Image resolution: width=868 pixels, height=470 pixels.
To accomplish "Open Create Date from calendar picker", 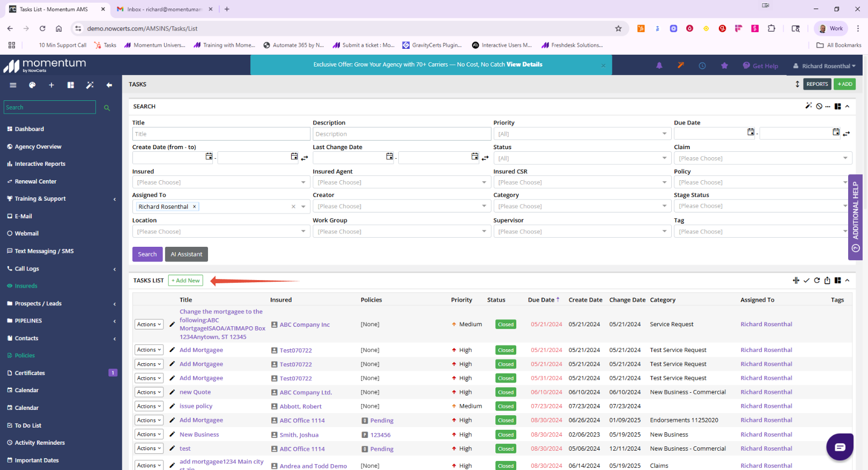I will point(209,156).
